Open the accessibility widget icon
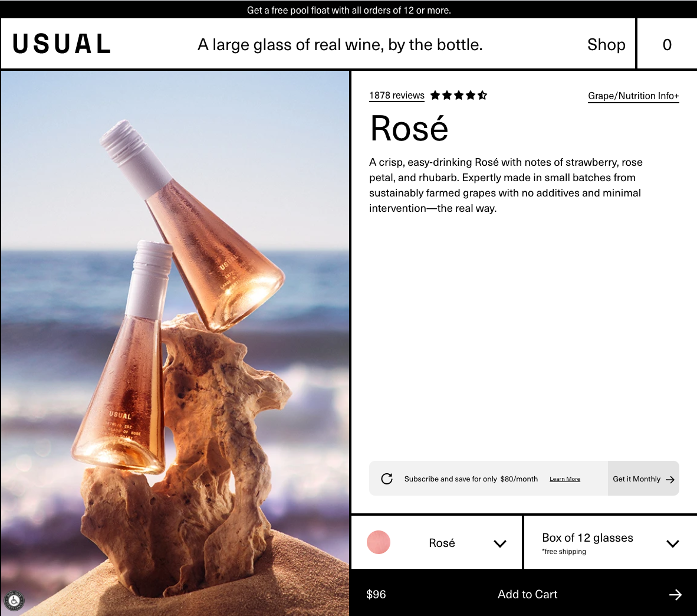Viewport: 697px width, 616px height. 14,601
